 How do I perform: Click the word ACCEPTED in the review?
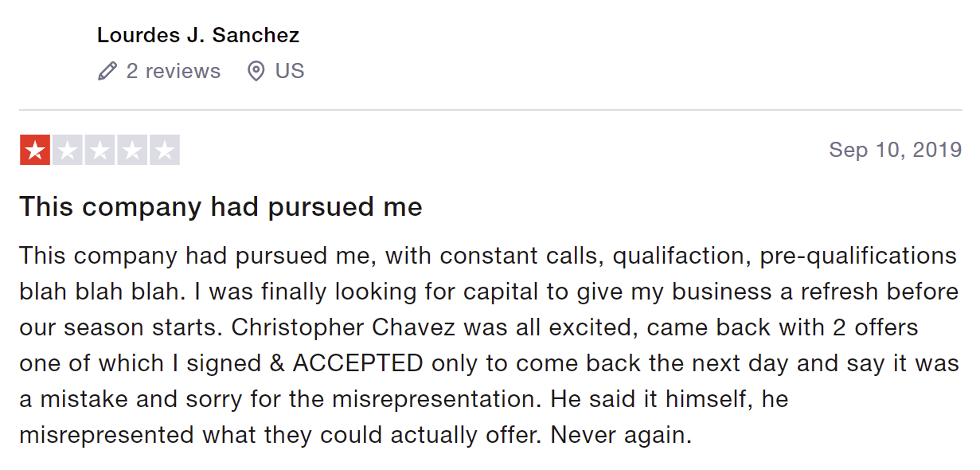[x=358, y=363]
